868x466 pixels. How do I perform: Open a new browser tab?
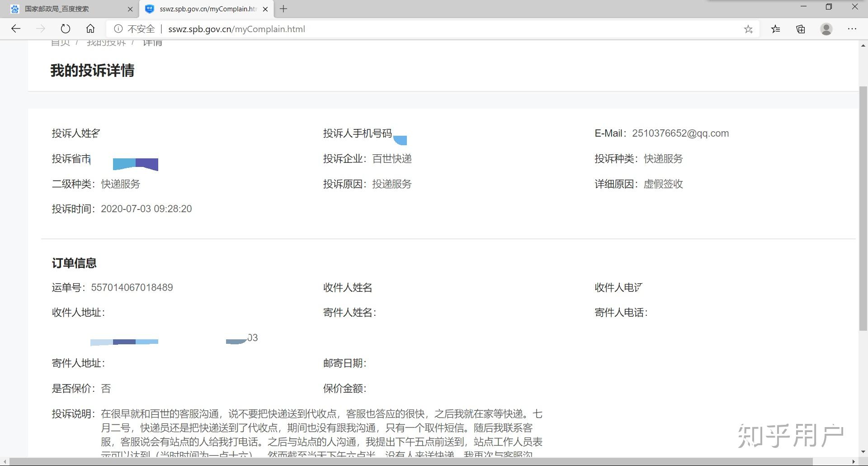(x=283, y=9)
